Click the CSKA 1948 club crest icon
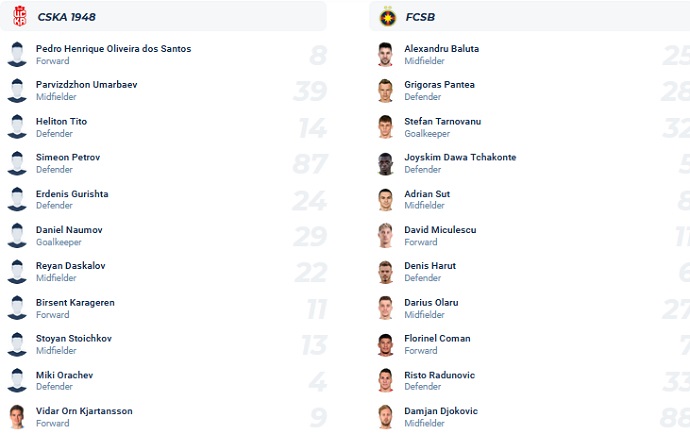 [17, 16]
